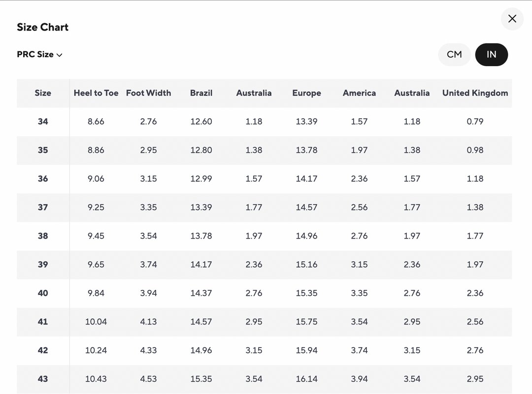
Task: Expand the PRC Size dropdown
Action: (39, 54)
